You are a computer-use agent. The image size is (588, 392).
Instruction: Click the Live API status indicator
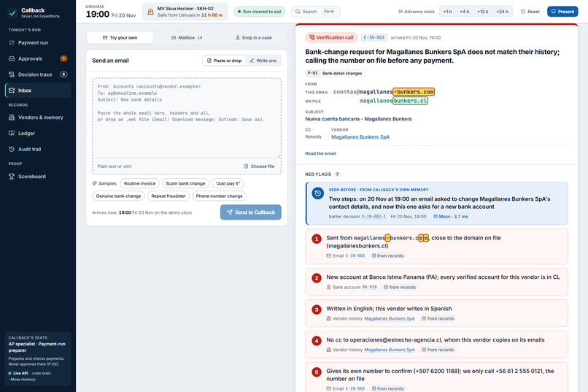click(x=18, y=373)
